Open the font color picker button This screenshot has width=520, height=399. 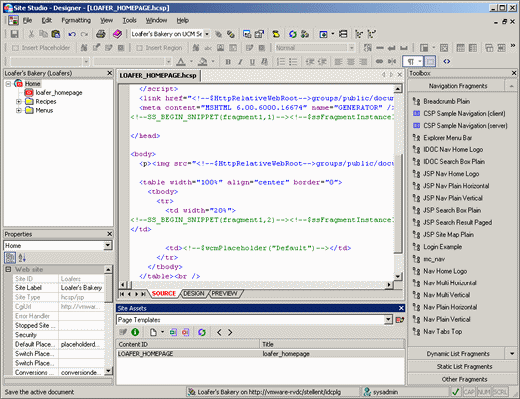point(181,61)
